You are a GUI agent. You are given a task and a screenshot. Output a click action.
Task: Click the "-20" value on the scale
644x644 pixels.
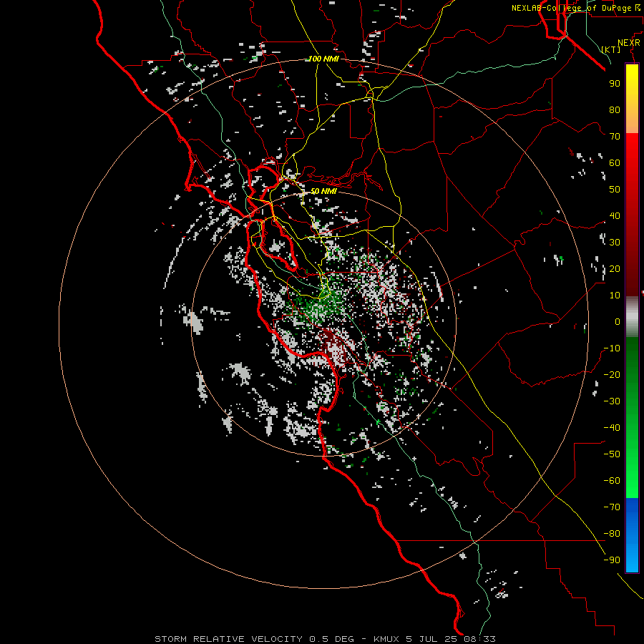coord(612,374)
